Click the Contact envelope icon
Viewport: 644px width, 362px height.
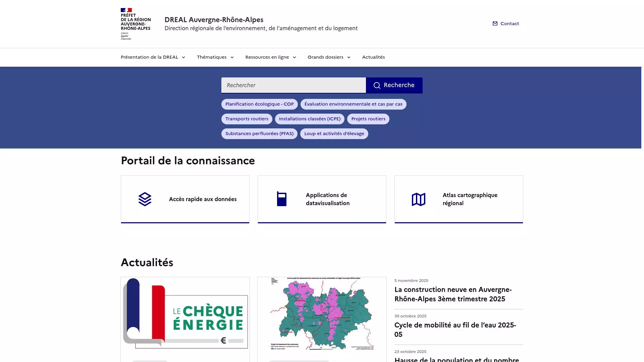pos(495,23)
